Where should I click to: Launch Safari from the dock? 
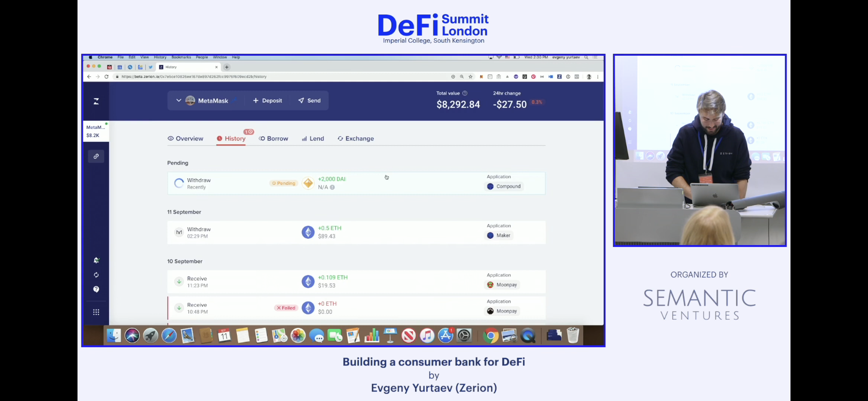[x=169, y=335]
